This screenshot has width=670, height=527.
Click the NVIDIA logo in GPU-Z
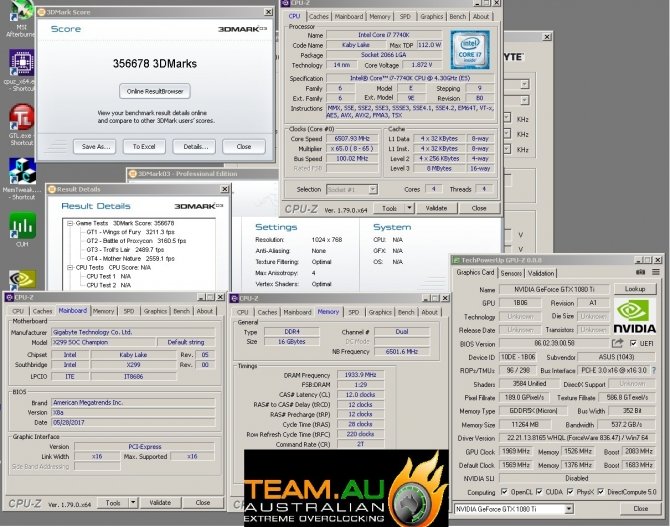pyautogui.click(x=635, y=316)
